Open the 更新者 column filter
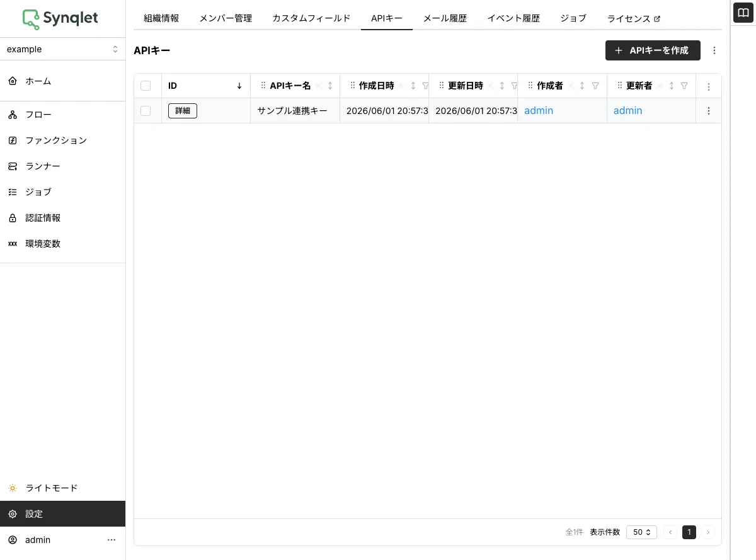 click(684, 86)
